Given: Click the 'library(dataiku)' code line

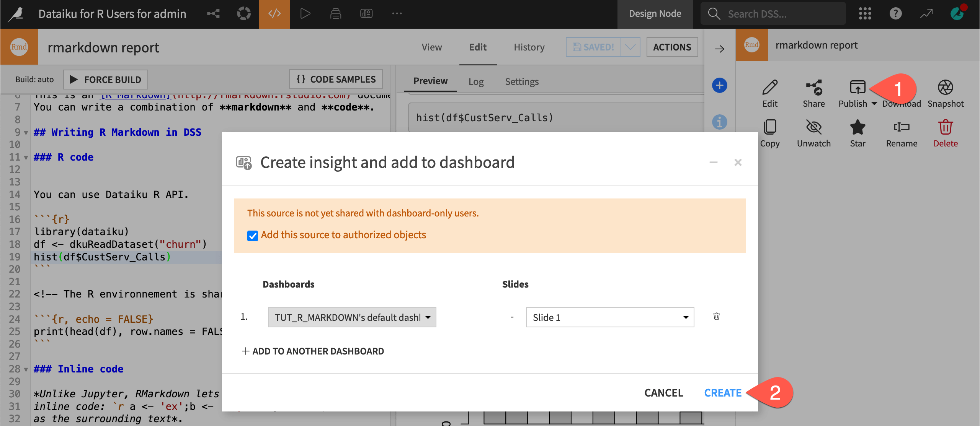Looking at the screenshot, I should point(81,232).
